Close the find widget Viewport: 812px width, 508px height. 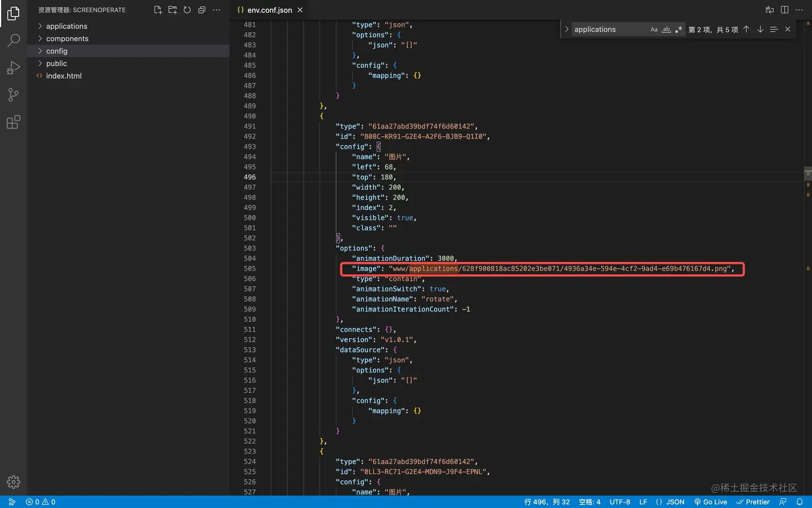tap(788, 29)
